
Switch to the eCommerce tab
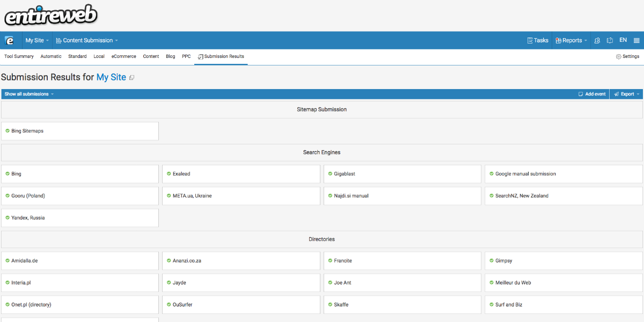pyautogui.click(x=124, y=56)
